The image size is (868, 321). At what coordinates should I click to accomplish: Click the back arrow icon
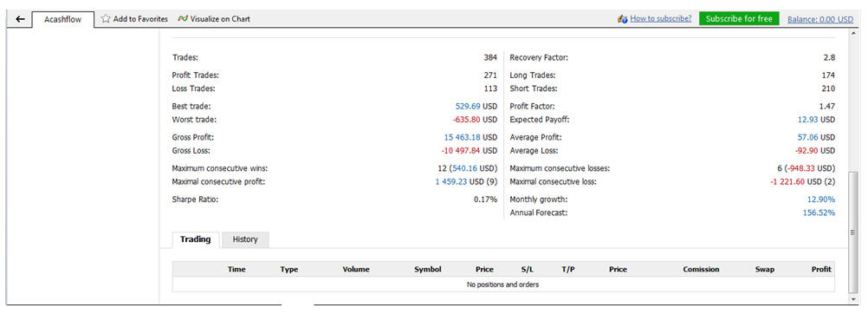point(21,19)
